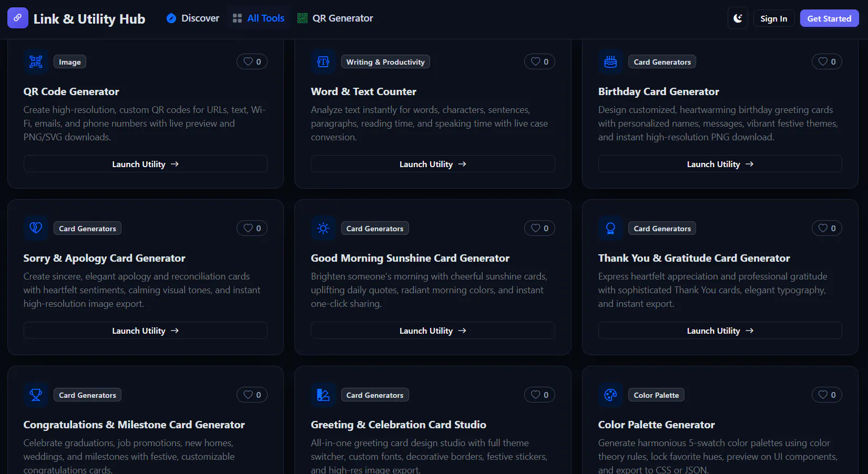The height and width of the screenshot is (474, 868).
Task: Launch the Word & Text Counter utility
Action: pos(433,164)
